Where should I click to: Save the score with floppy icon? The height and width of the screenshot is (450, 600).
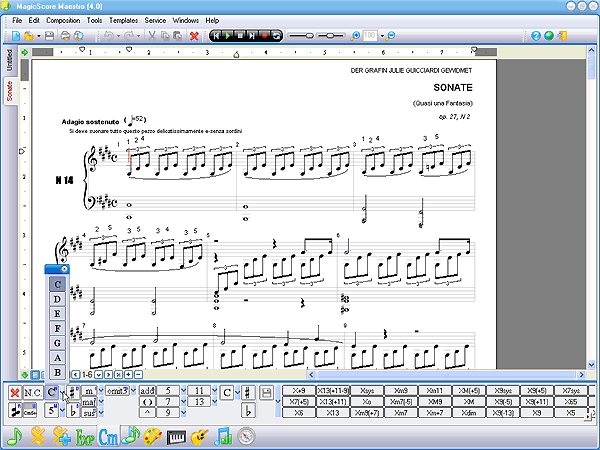[49, 36]
